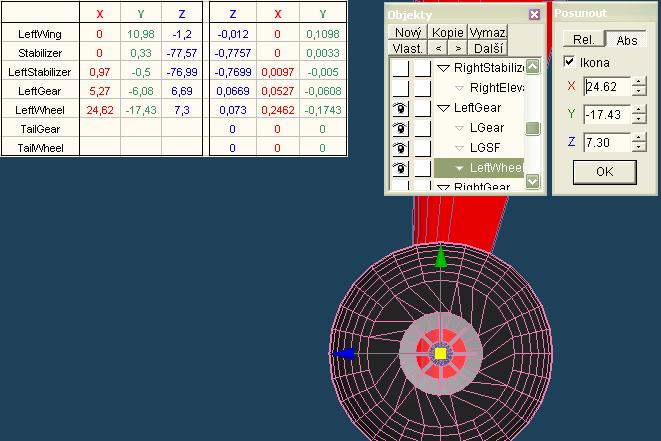Viewport: 661px width, 441px height.
Task: Switch to the Rel. tab
Action: [583, 40]
